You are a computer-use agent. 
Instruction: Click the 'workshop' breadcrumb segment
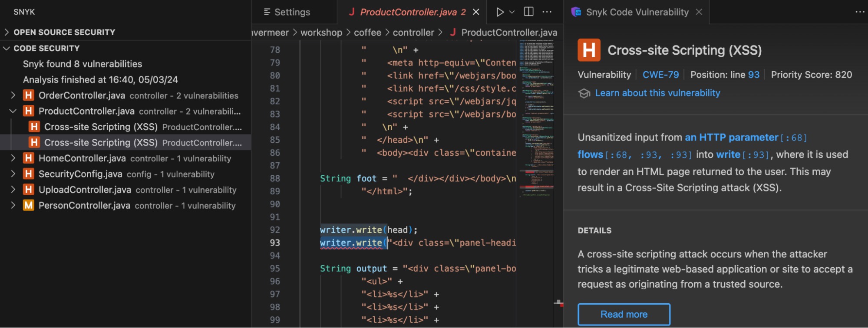321,33
